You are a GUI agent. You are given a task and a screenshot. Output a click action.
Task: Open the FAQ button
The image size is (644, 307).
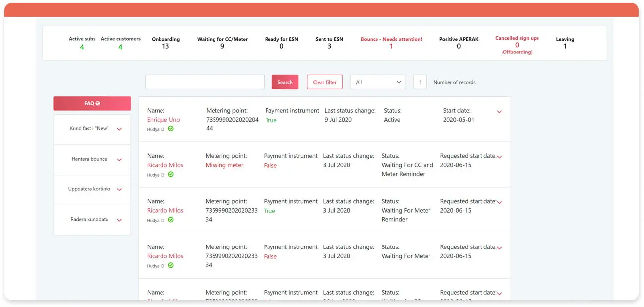coord(92,103)
